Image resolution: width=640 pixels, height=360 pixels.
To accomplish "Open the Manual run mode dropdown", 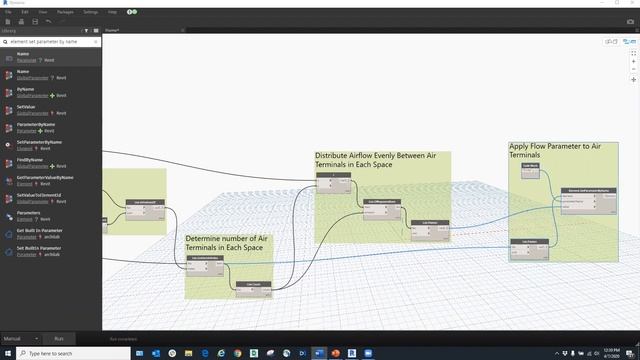I will point(20,339).
